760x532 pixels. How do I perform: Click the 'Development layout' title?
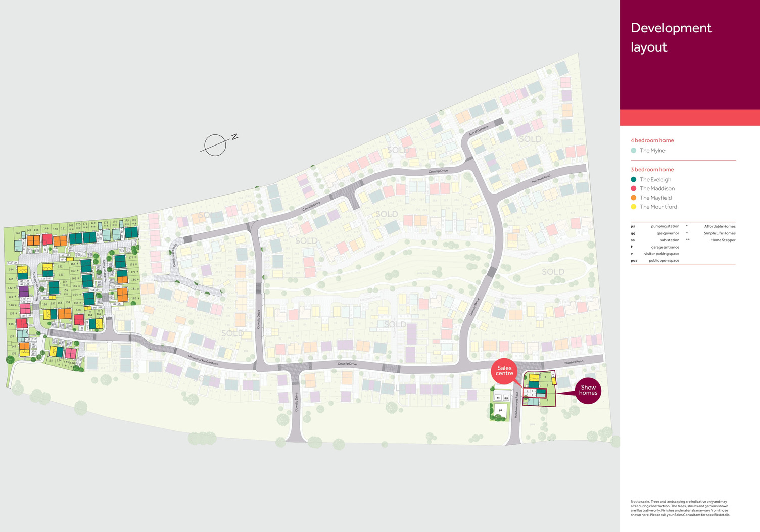[671, 37]
